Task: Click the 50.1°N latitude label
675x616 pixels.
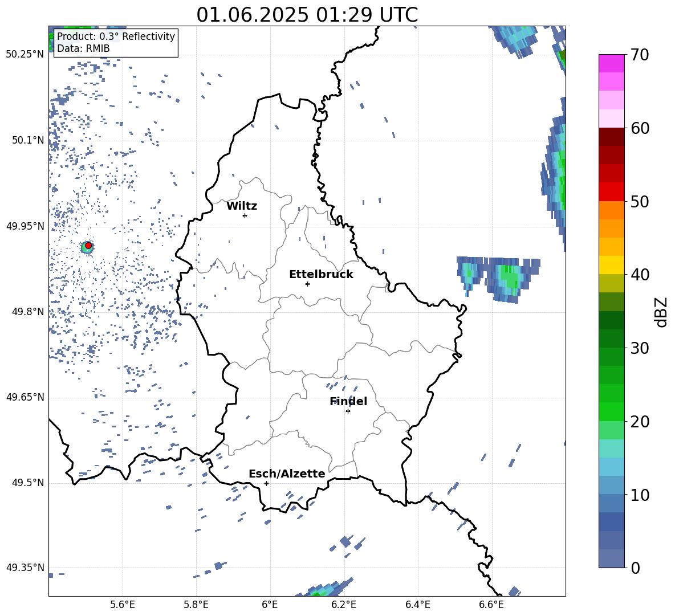Action: point(28,140)
